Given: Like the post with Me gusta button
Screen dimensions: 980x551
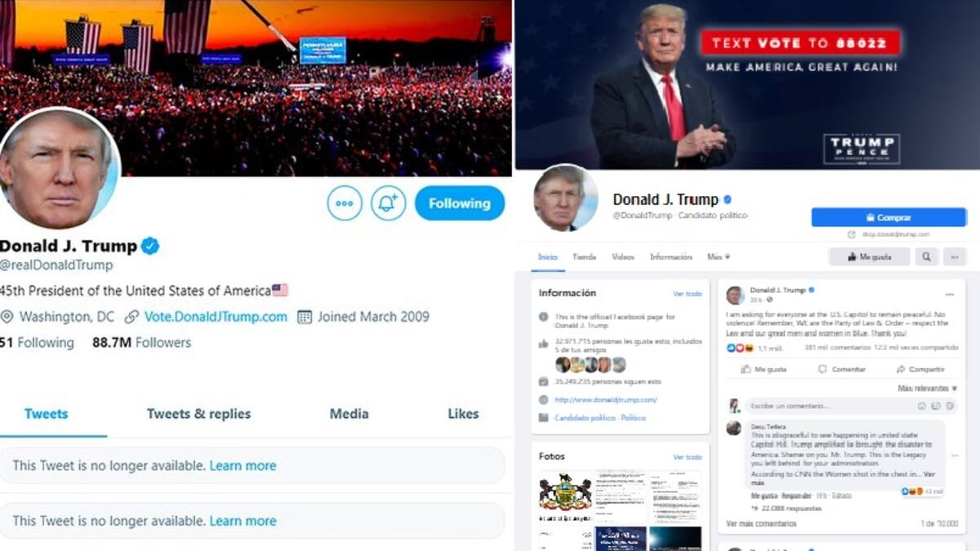Looking at the screenshot, I should (x=764, y=369).
